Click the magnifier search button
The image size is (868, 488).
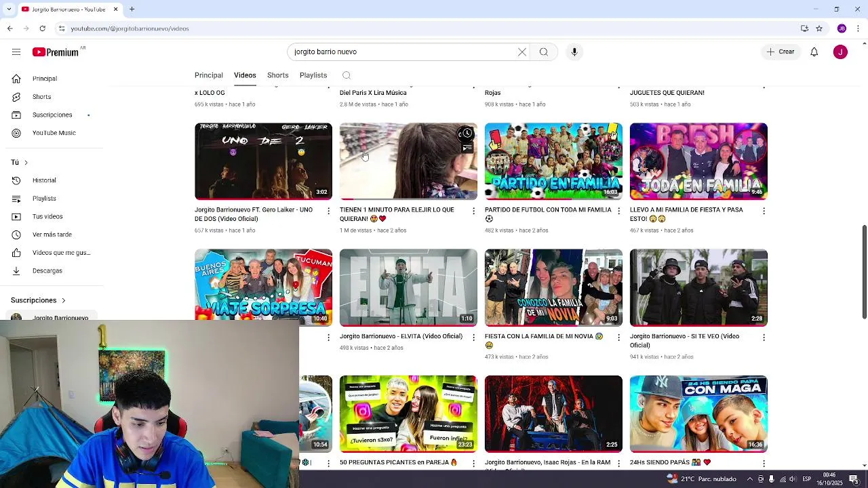coord(544,52)
